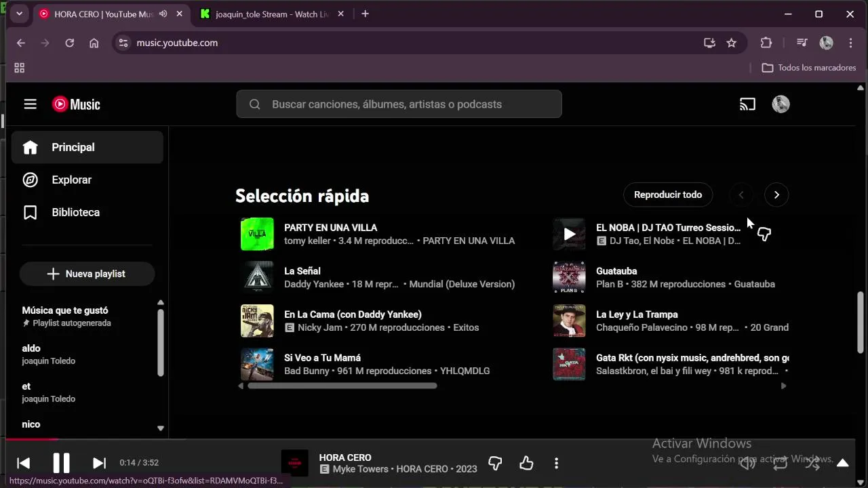Skip to previous track
This screenshot has width=868, height=488.
pos(23,463)
